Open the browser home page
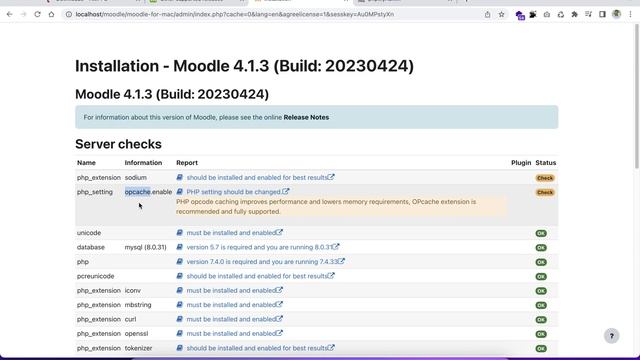The height and width of the screenshot is (360, 640). (51, 14)
